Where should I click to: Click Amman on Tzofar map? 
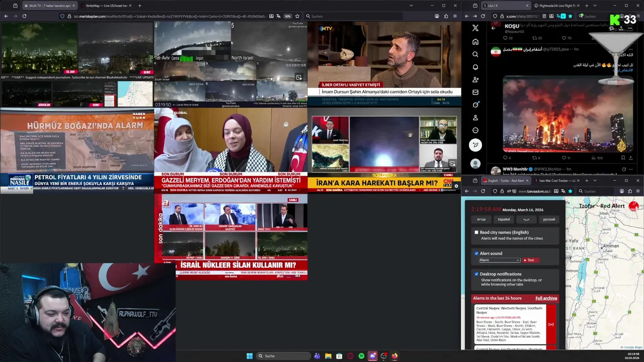click(610, 246)
